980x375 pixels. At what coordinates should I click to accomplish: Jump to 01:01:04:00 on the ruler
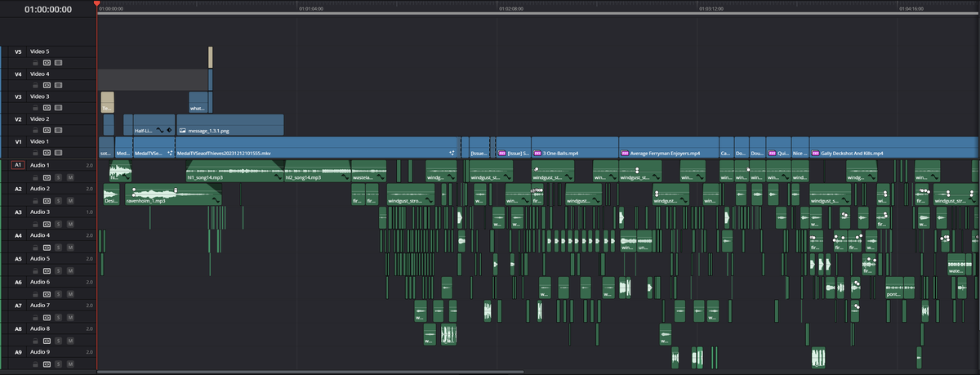(x=311, y=8)
